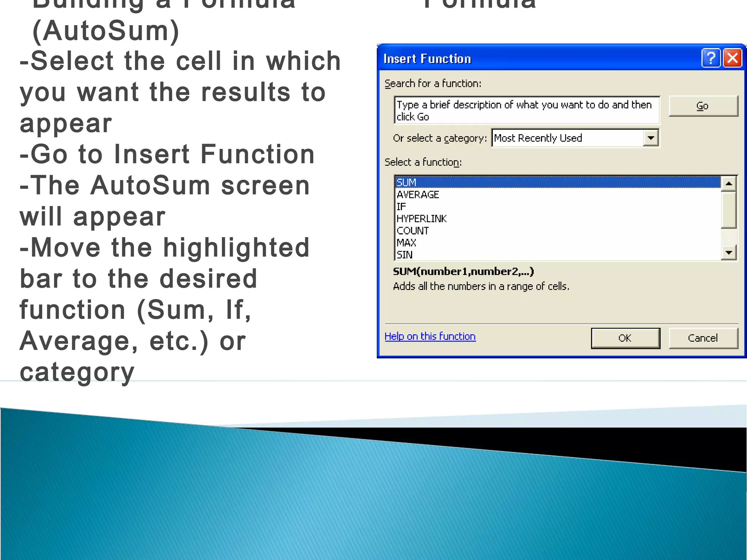The width and height of the screenshot is (747, 560).
Task: Select SUM in the function list
Action: [x=406, y=182]
